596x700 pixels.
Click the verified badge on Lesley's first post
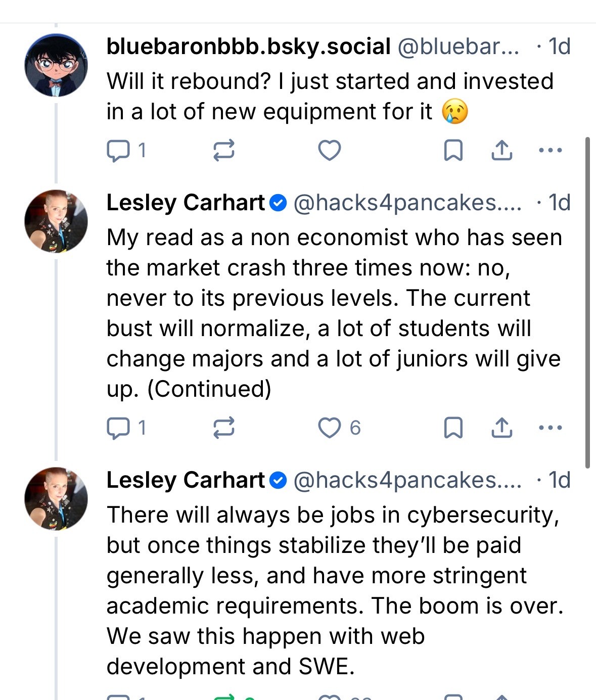[278, 203]
